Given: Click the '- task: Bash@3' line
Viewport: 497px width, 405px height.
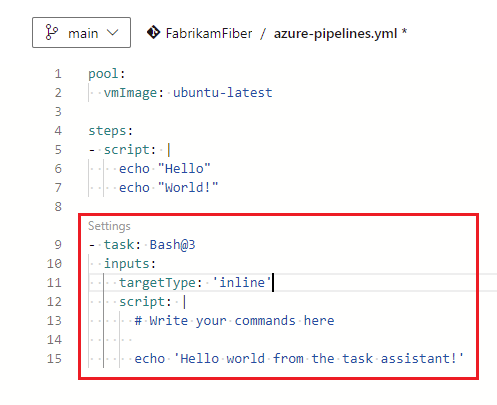Looking at the screenshot, I should tap(142, 245).
